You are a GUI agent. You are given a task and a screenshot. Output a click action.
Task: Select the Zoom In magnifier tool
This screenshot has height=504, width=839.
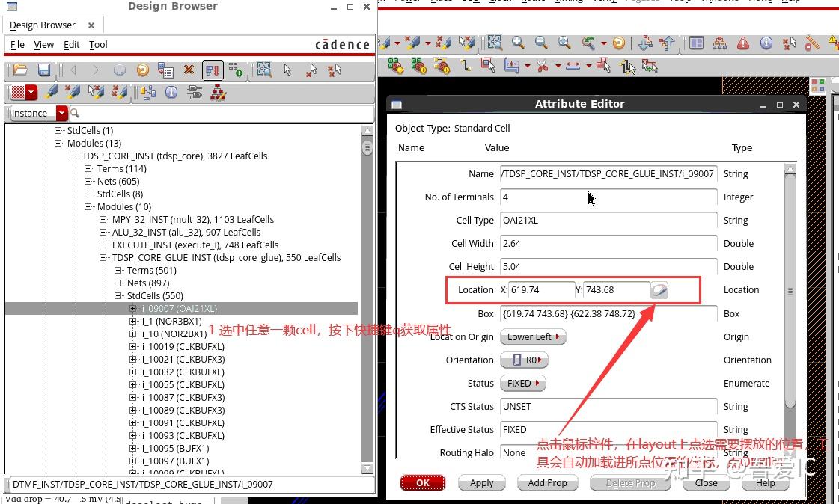tap(517, 42)
